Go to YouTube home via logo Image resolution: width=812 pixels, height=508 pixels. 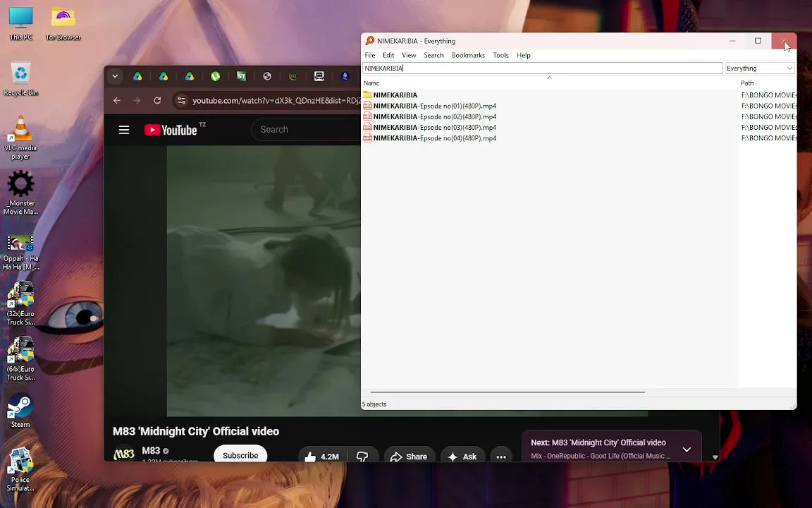[171, 130]
